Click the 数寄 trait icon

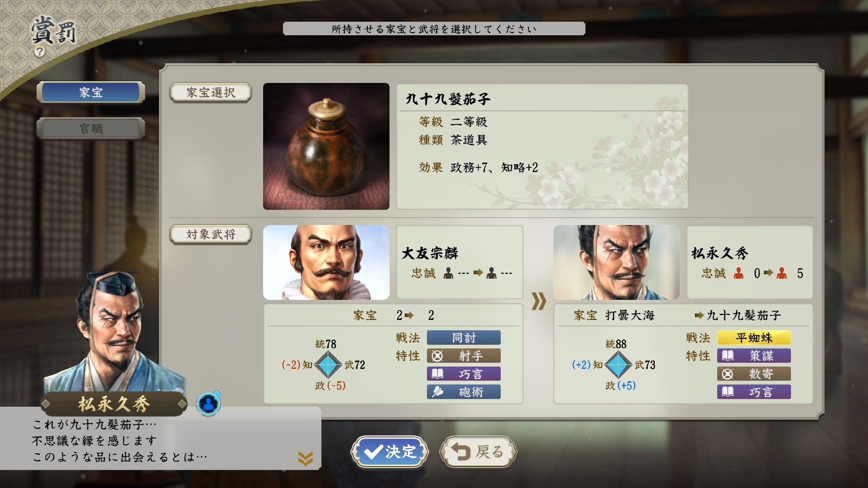727,374
